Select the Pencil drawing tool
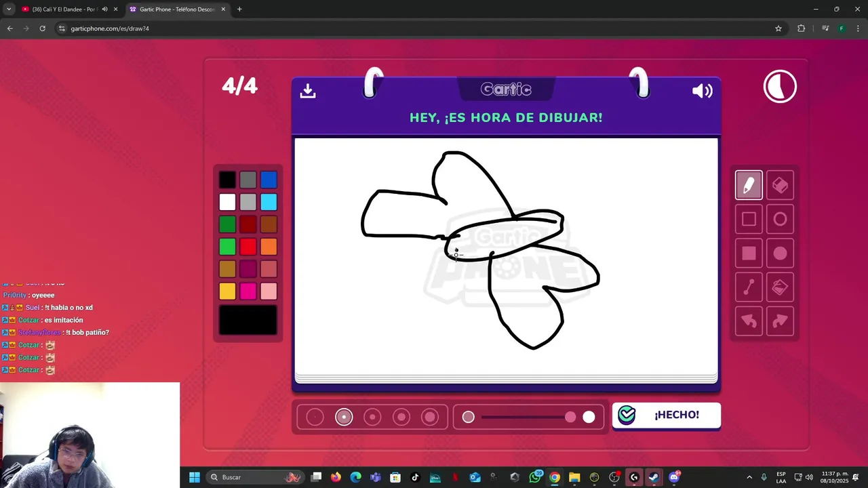 click(x=749, y=185)
